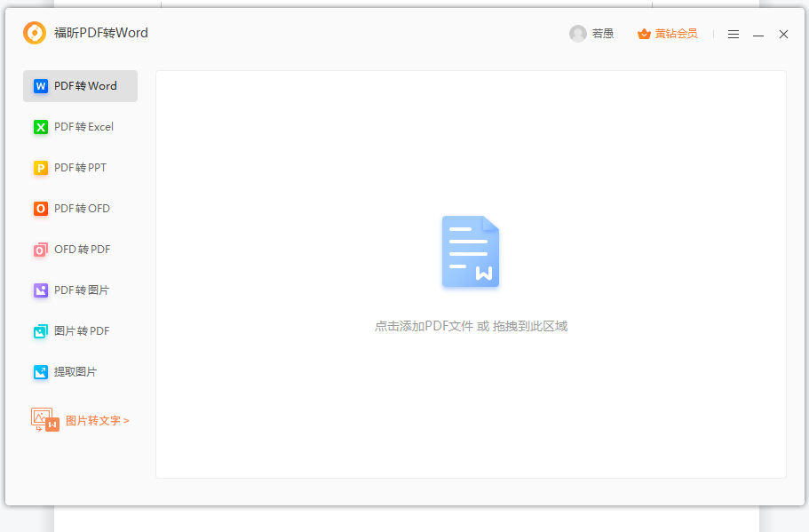This screenshot has height=532, width=809.
Task: Open the 黄钻会员 membership link
Action: point(675,33)
